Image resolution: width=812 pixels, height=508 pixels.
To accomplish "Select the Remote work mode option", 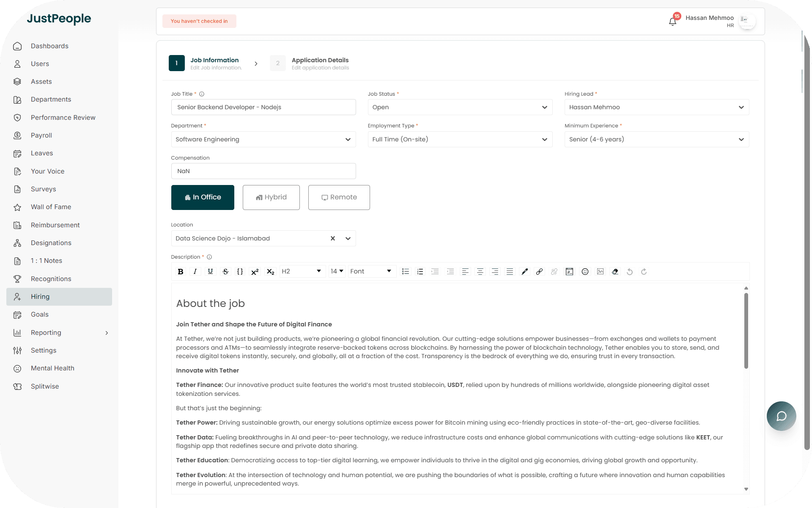I will tap(339, 197).
